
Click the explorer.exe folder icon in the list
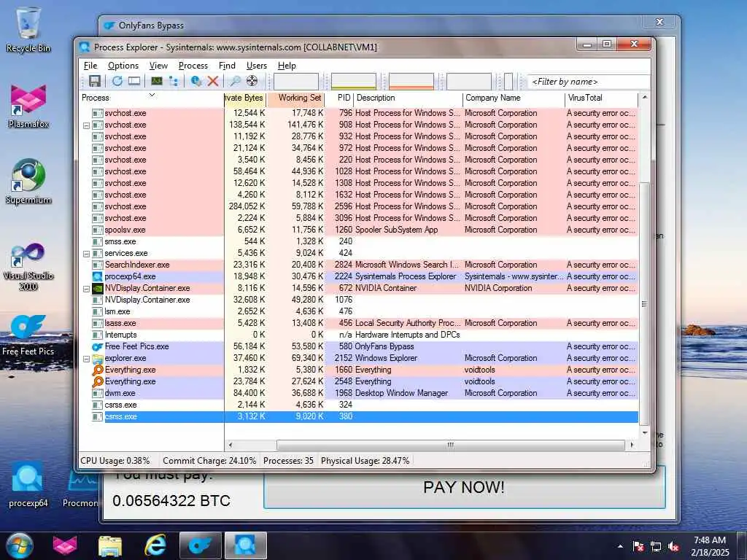tap(97, 358)
